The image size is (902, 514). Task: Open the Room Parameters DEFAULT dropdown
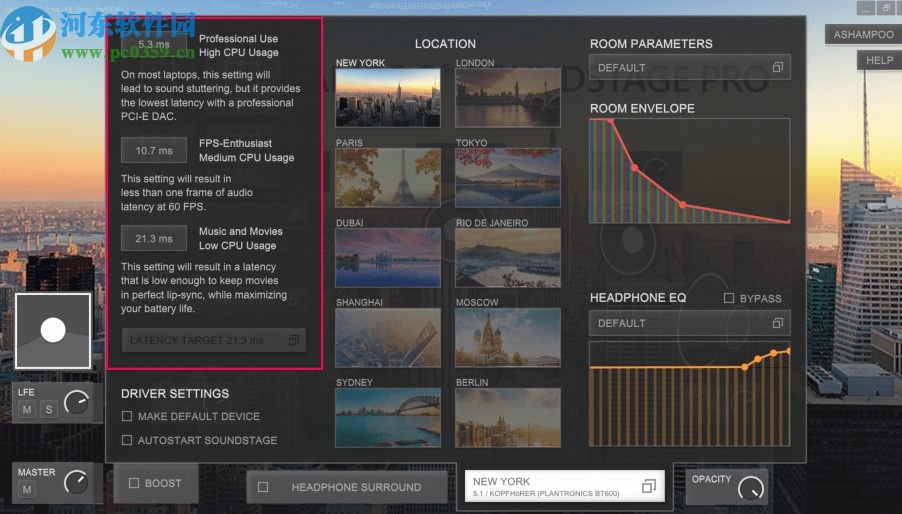(689, 67)
